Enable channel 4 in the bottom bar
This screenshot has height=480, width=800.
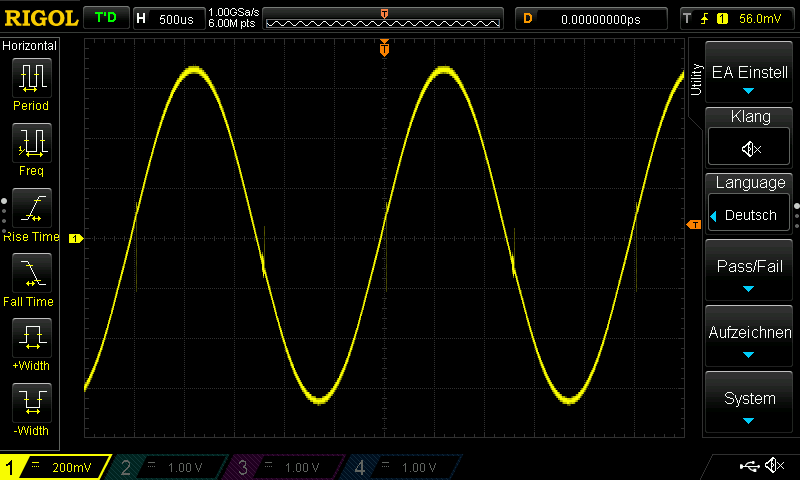point(401,467)
